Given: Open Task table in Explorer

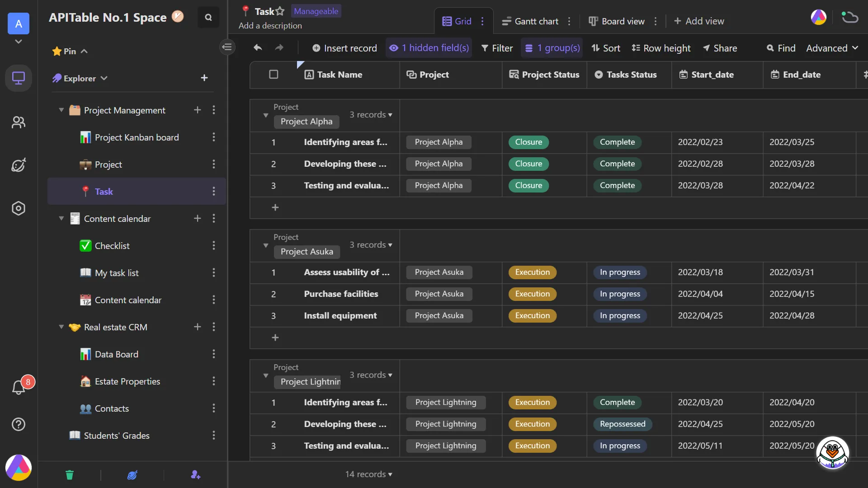Looking at the screenshot, I should pyautogui.click(x=104, y=191).
